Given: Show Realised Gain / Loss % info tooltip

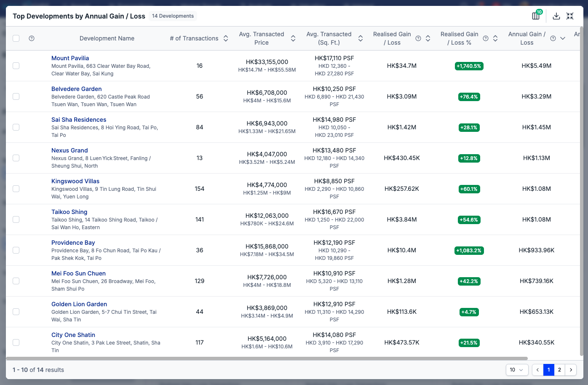Looking at the screenshot, I should point(486,38).
